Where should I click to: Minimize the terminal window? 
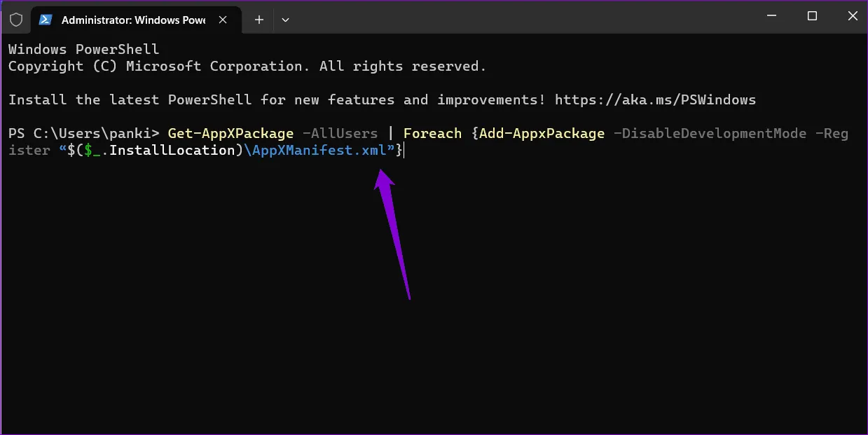[x=771, y=17]
